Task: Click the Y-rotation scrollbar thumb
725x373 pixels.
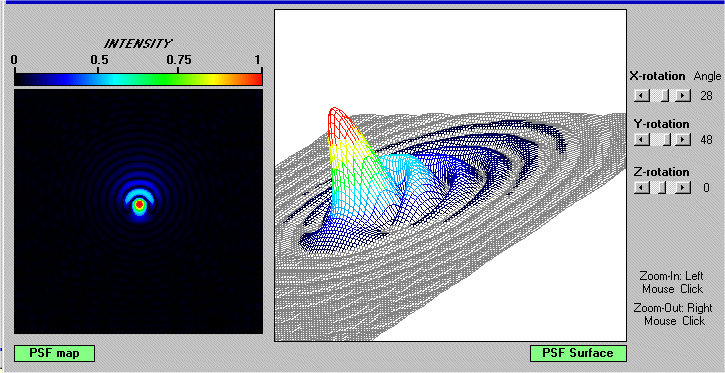Action: tap(667, 140)
